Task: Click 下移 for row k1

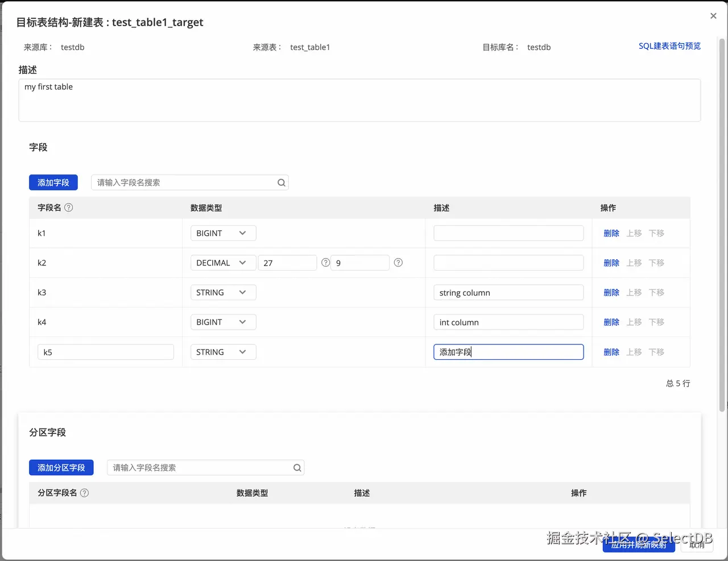Action: click(657, 233)
